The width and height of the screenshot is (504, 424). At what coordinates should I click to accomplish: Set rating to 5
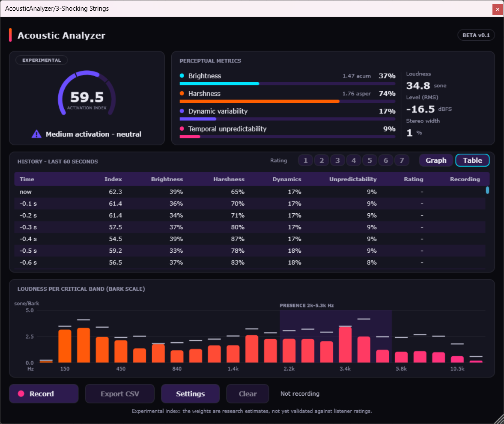coord(370,160)
